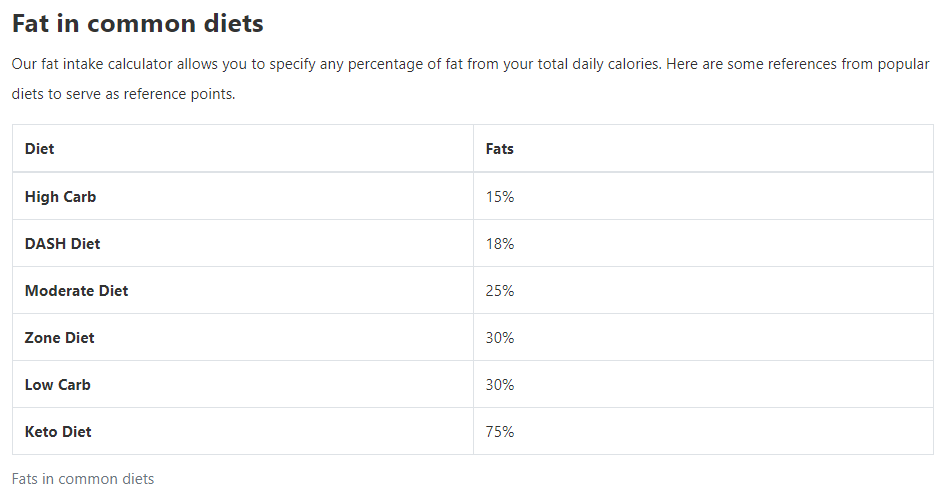Screen dimensions: 950x491
Task: Click the 'Fats in common diets' caption
Action: (x=83, y=479)
